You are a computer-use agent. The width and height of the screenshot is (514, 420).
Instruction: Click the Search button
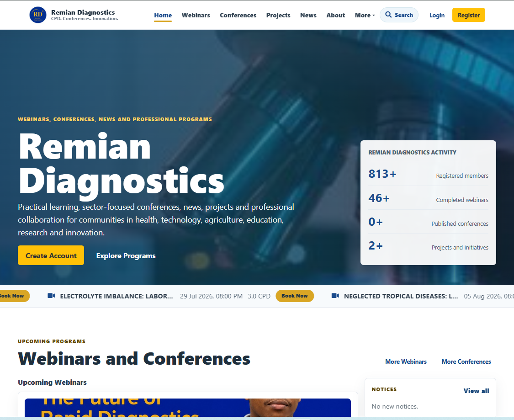399,15
